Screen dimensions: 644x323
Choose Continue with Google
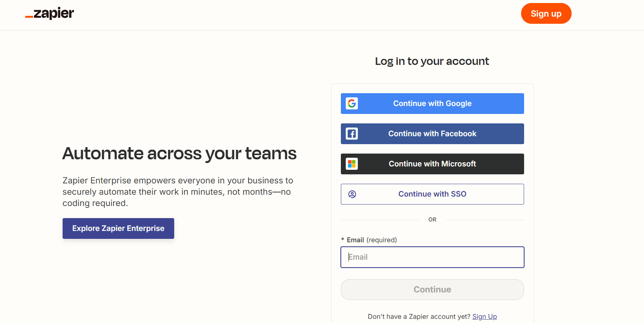[432, 103]
